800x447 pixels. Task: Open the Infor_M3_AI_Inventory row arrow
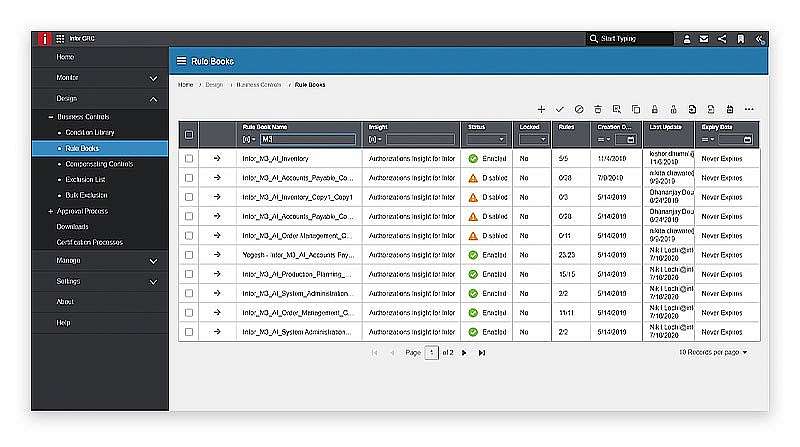pos(217,159)
